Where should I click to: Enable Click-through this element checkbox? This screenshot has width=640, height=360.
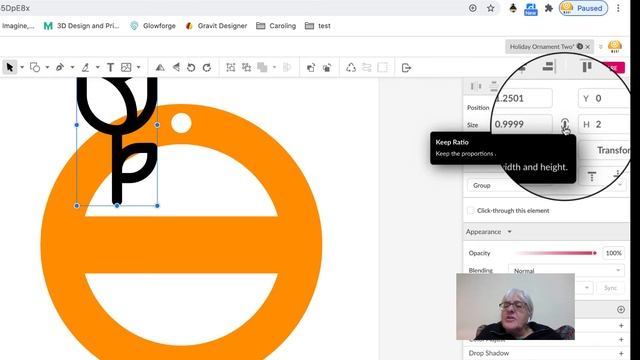pos(471,211)
